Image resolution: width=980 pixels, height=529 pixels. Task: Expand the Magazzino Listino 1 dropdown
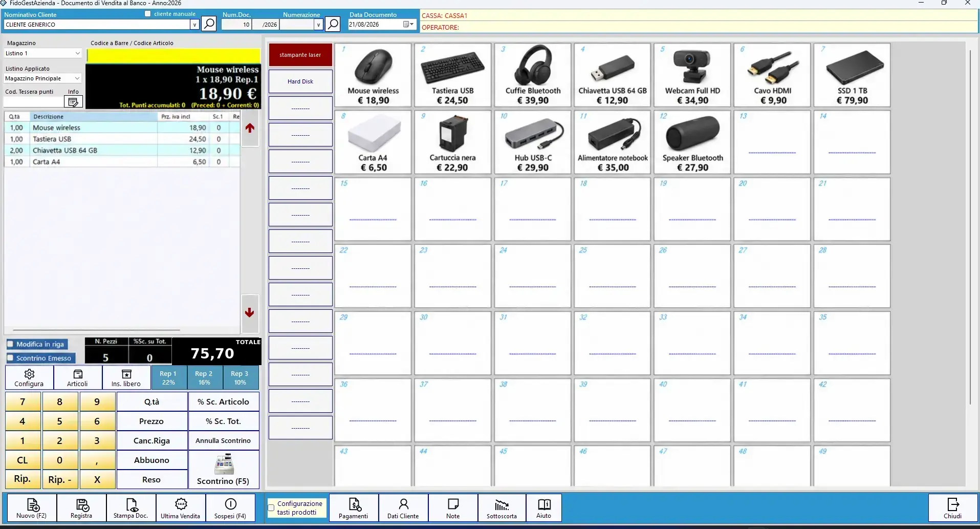tap(78, 53)
